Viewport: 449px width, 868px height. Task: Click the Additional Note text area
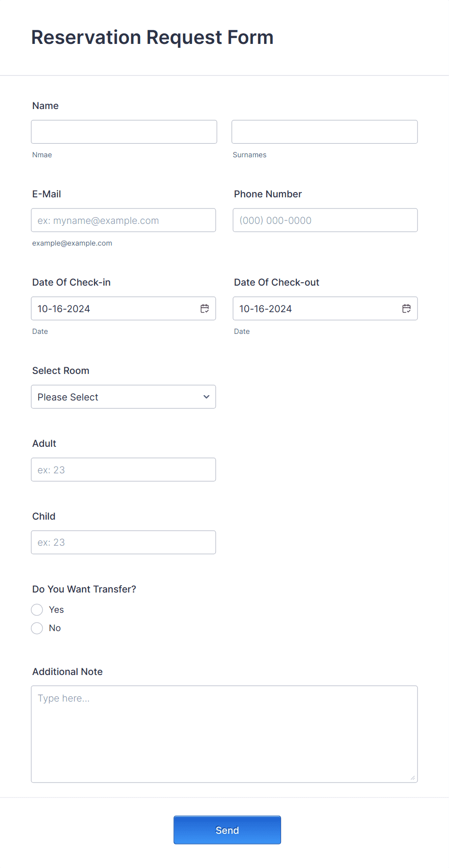tap(224, 734)
